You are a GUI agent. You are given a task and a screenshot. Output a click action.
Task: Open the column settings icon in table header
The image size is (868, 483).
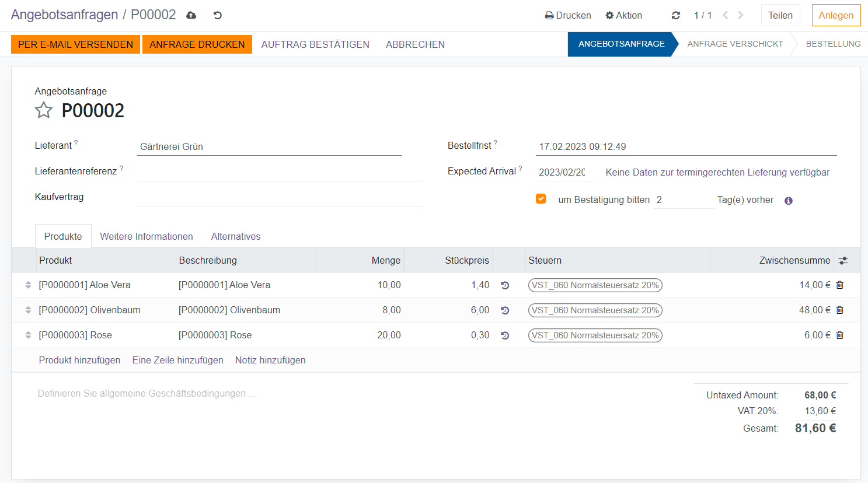click(x=843, y=261)
